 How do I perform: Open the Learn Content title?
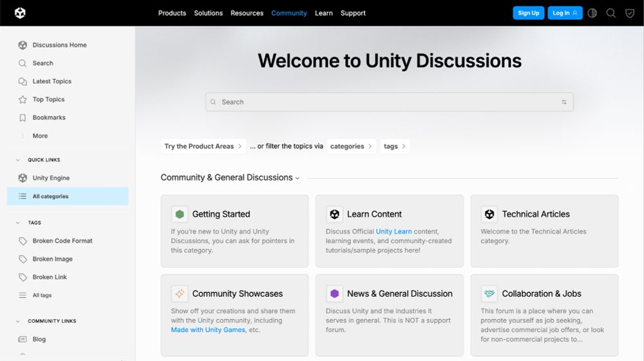(374, 214)
